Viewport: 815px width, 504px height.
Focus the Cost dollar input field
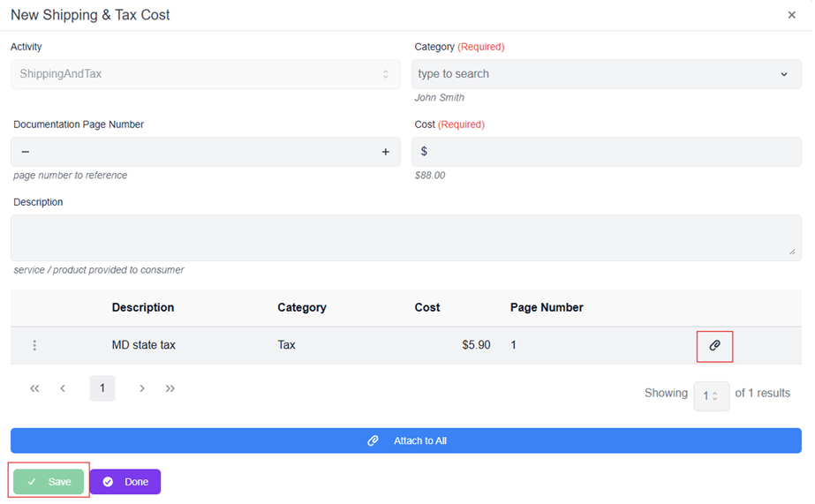(606, 152)
